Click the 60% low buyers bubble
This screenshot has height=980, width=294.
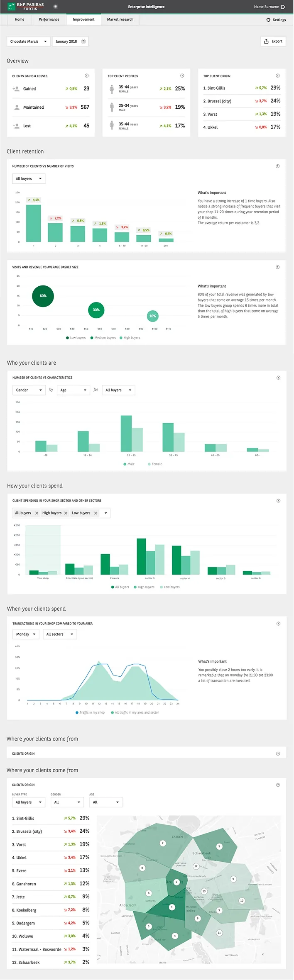[x=43, y=296]
